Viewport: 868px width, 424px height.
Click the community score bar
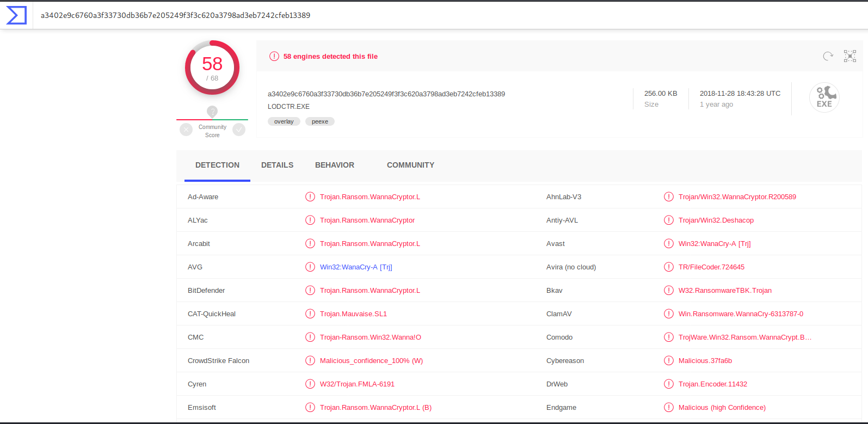click(212, 119)
